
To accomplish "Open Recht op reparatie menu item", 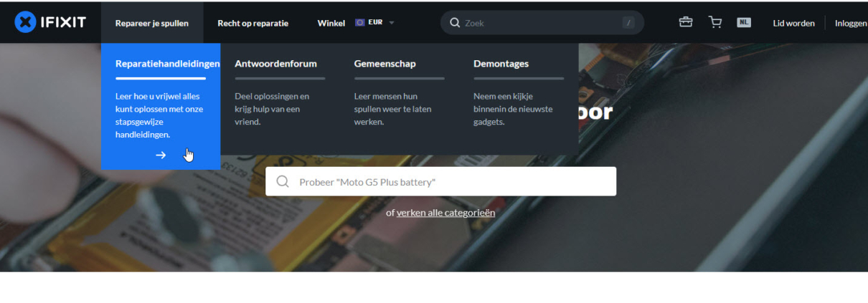I will (x=253, y=23).
